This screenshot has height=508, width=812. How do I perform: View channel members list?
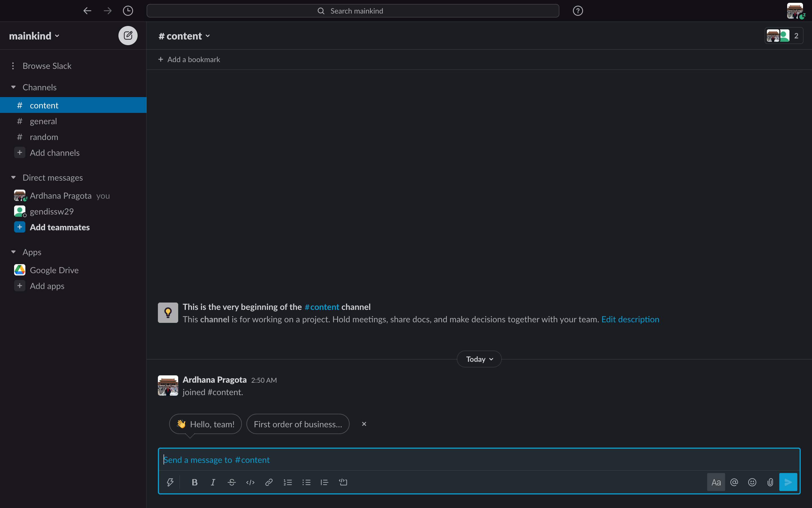tap(784, 36)
